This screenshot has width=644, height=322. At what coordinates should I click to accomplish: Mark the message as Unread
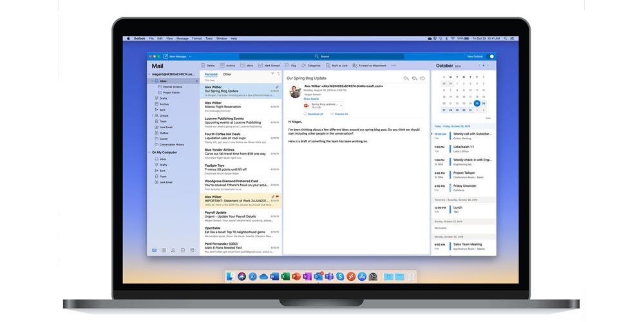coord(269,65)
